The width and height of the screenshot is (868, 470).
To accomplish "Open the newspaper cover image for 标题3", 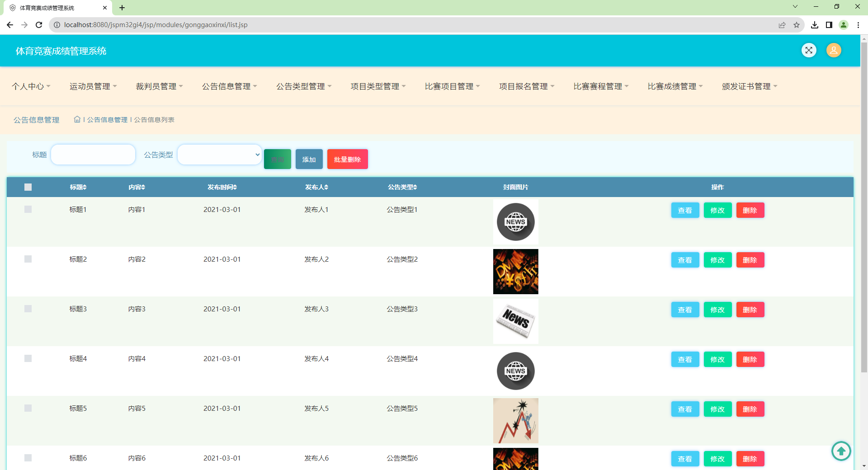I will click(516, 321).
